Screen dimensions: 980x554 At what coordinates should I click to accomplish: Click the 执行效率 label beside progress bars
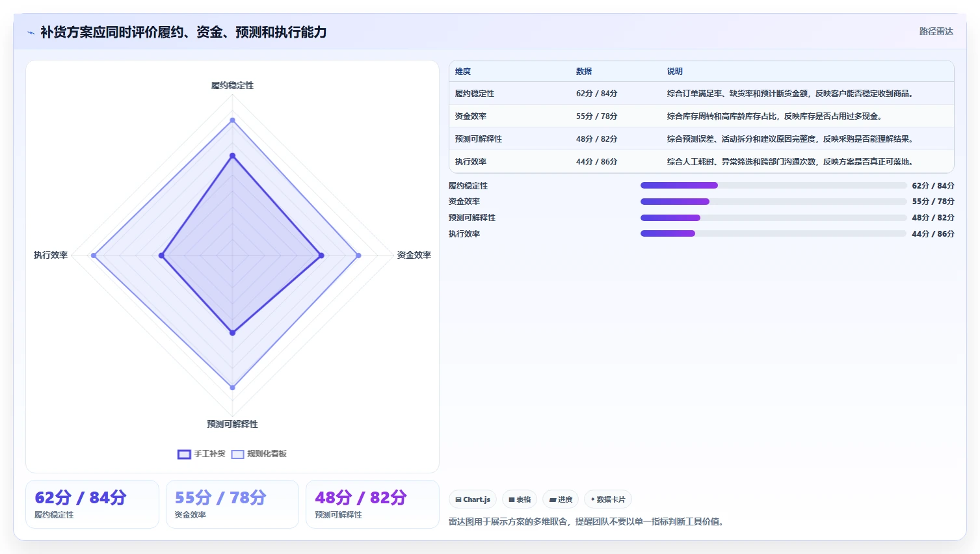click(464, 234)
